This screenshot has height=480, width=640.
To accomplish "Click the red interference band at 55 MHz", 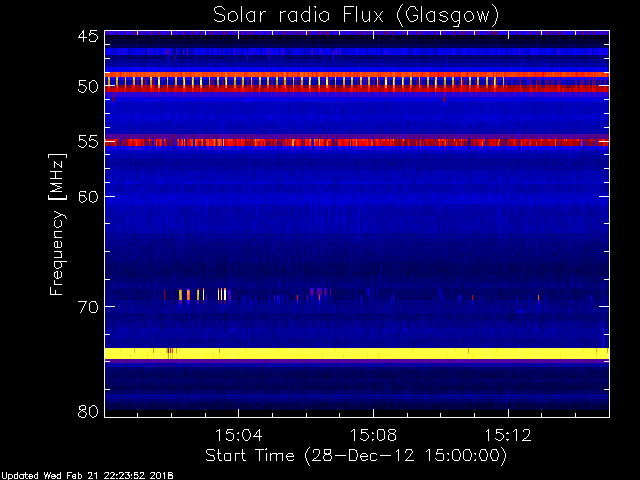I will pos(357,142).
